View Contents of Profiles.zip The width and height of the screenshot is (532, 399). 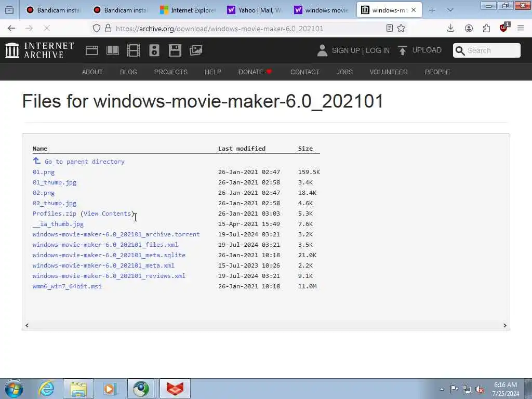[x=107, y=214]
